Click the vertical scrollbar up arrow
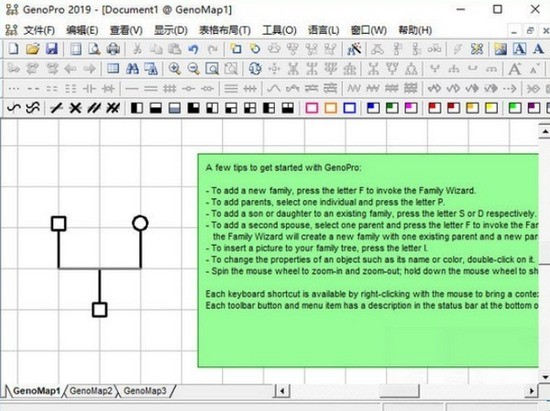The image size is (550, 411). click(x=545, y=131)
